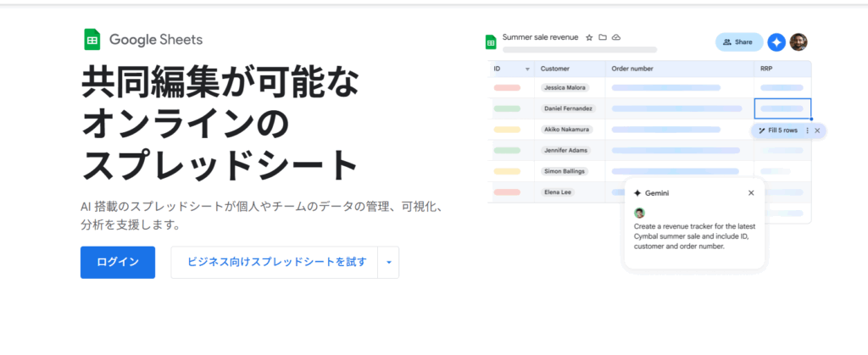Click the ID column filter arrow
Viewport: 868px width, 355px height.
[x=527, y=69]
